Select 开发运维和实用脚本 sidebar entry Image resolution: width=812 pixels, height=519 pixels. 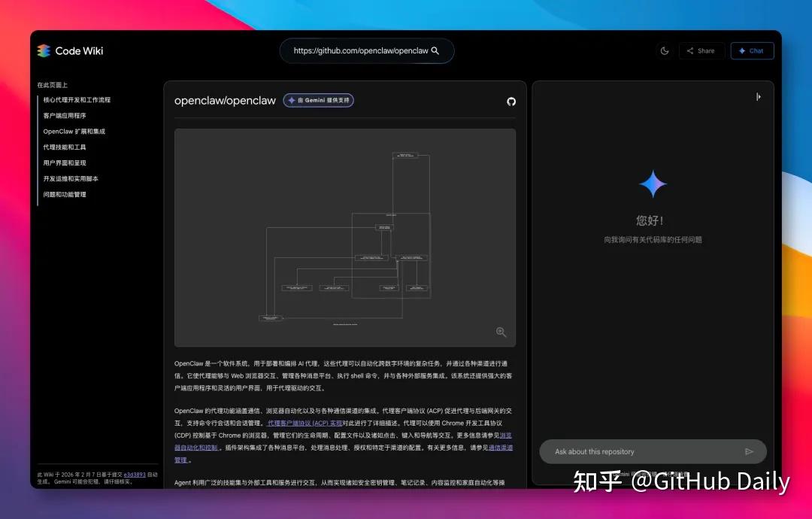[71, 179]
